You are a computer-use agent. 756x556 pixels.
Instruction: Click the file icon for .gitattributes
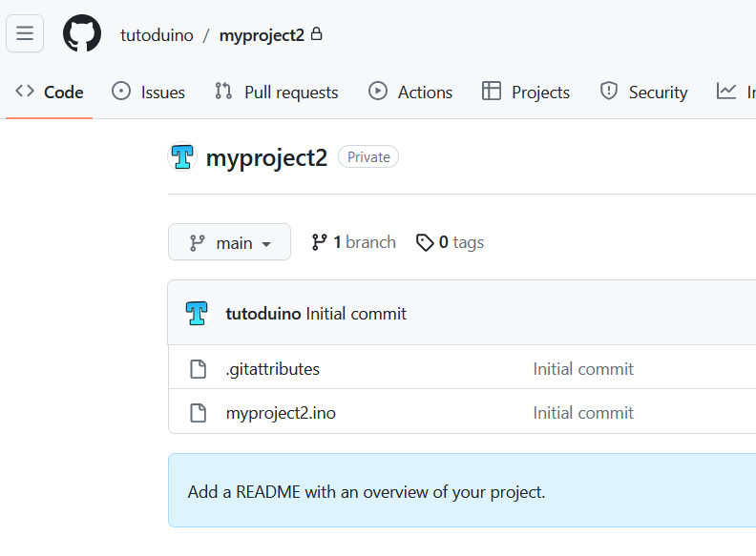click(199, 369)
